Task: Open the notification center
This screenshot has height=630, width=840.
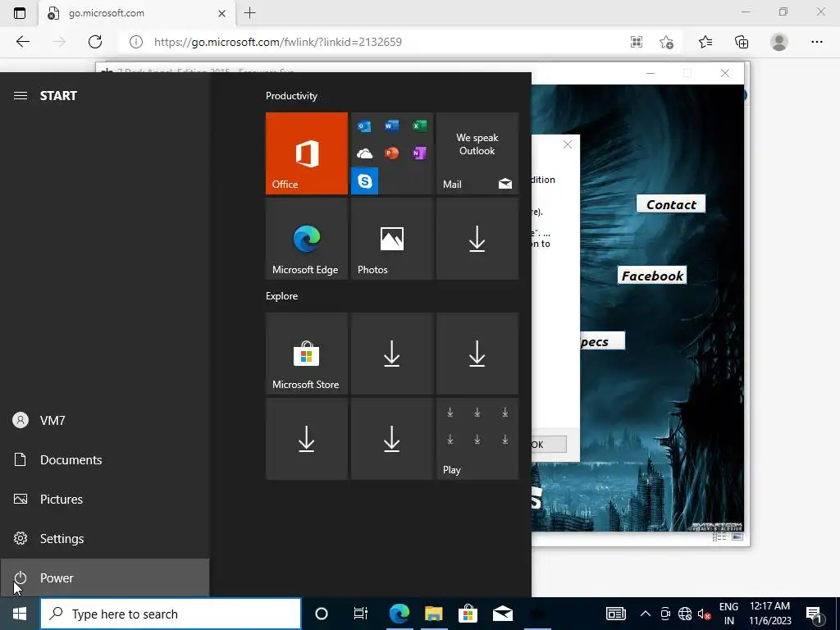Action: (815, 614)
